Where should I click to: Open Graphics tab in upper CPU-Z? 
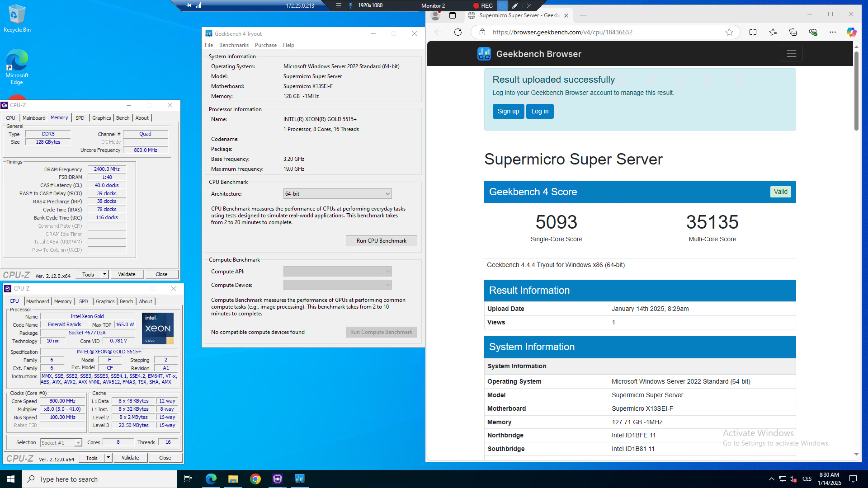coord(102,118)
